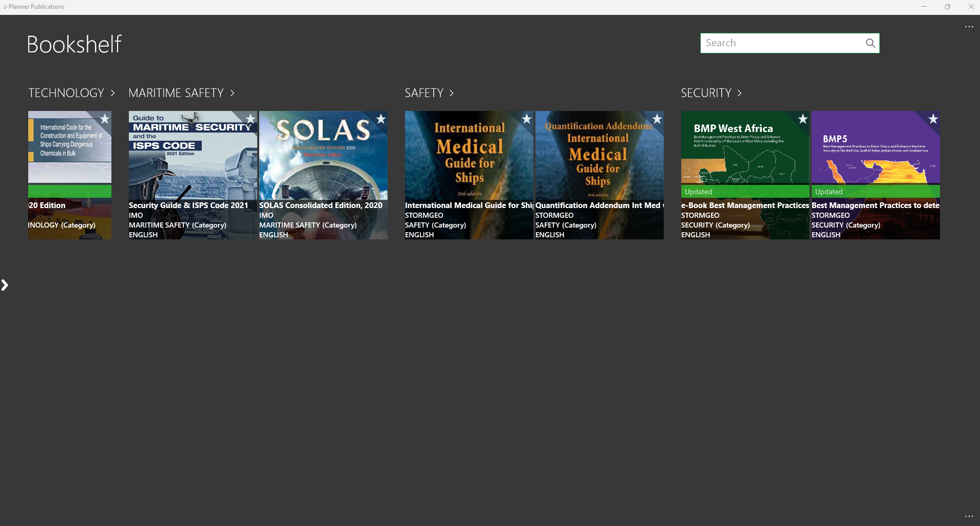Click STORMGEO under e-Book BMP West Africa
Viewport: 980px width, 526px height.
point(700,215)
